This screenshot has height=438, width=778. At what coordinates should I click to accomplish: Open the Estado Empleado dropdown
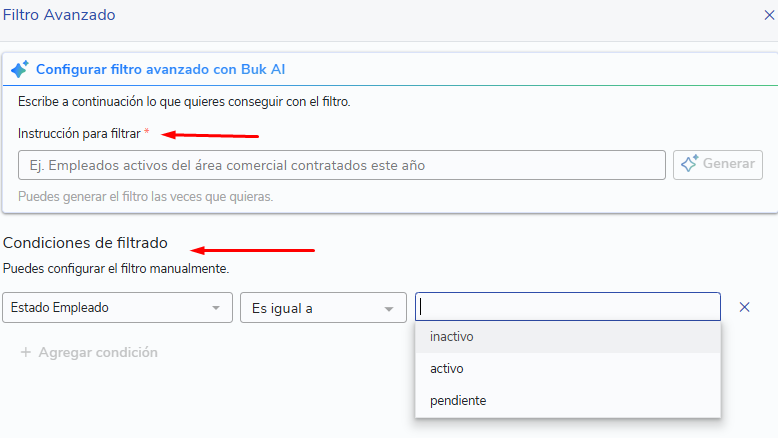(118, 308)
